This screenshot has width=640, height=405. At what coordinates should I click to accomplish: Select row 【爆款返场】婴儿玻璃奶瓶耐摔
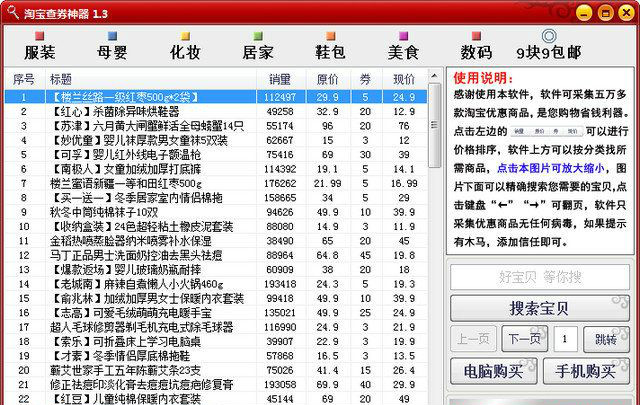pos(216,269)
